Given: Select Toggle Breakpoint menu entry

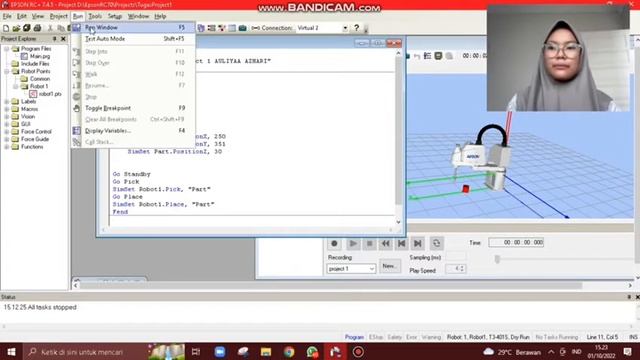Looking at the screenshot, I should [x=133, y=108].
